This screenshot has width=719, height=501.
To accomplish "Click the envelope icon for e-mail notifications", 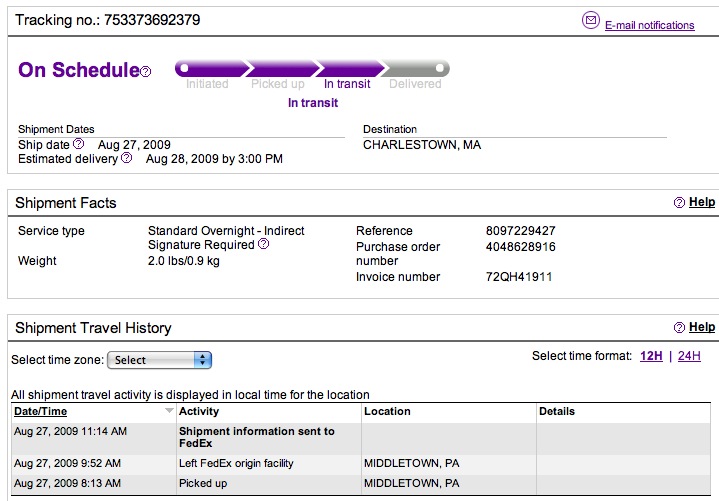I will coord(591,20).
